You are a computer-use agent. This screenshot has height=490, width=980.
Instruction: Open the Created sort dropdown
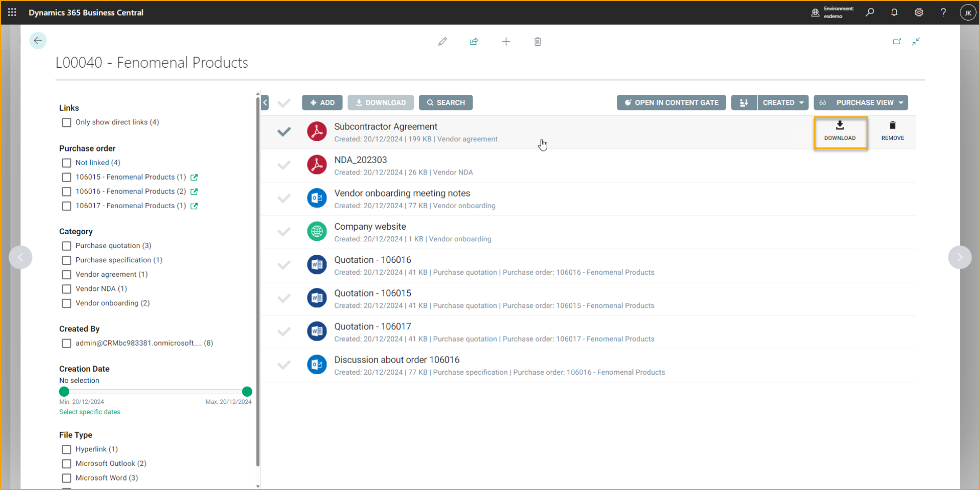click(782, 103)
